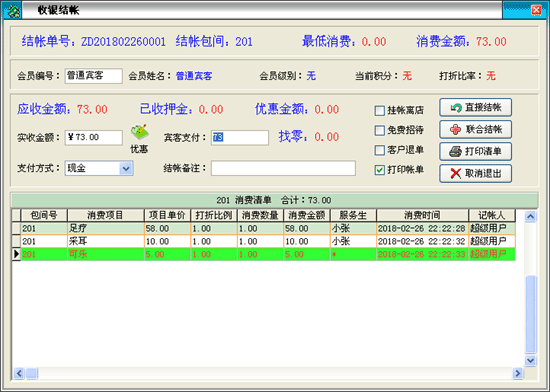
Task: Close the 收银结帐 window
Action: 536,10
